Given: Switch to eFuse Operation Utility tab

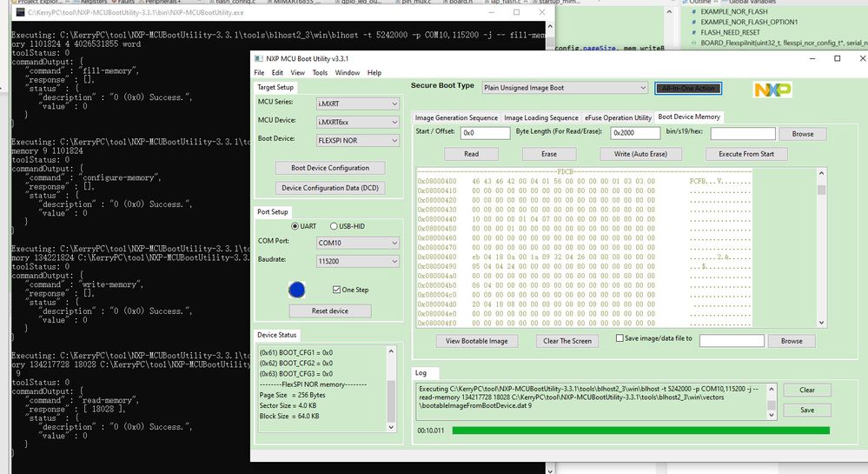Looking at the screenshot, I should tap(618, 117).
